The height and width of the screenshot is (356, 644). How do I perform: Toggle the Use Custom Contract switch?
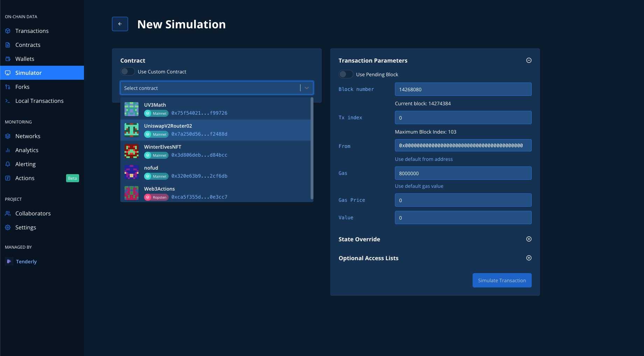click(x=128, y=71)
